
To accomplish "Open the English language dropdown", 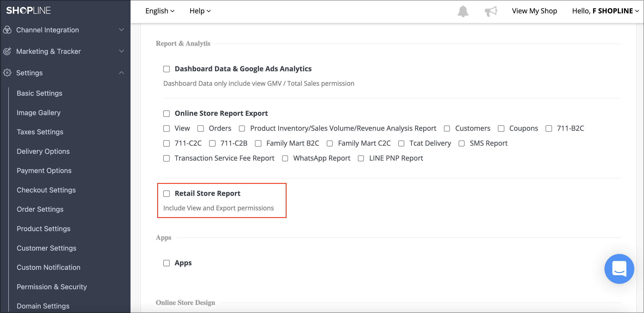I will pyautogui.click(x=160, y=11).
